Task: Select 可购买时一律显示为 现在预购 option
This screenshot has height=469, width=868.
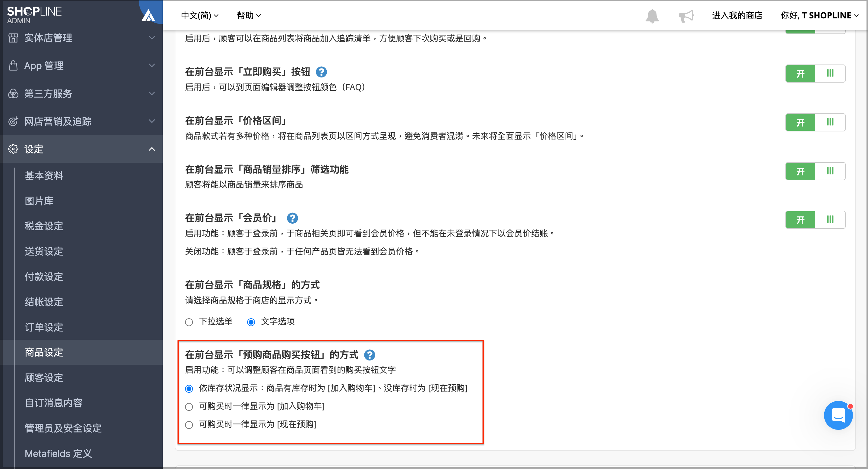Action: coord(189,425)
